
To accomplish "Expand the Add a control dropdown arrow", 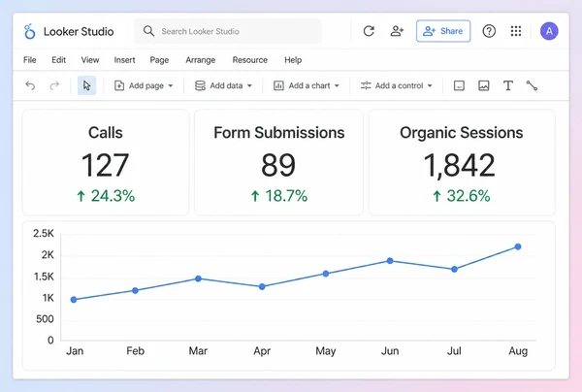I will 430,85.
